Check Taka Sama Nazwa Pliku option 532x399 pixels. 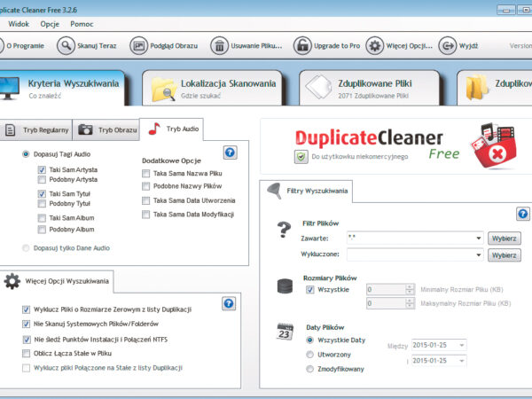pos(146,175)
